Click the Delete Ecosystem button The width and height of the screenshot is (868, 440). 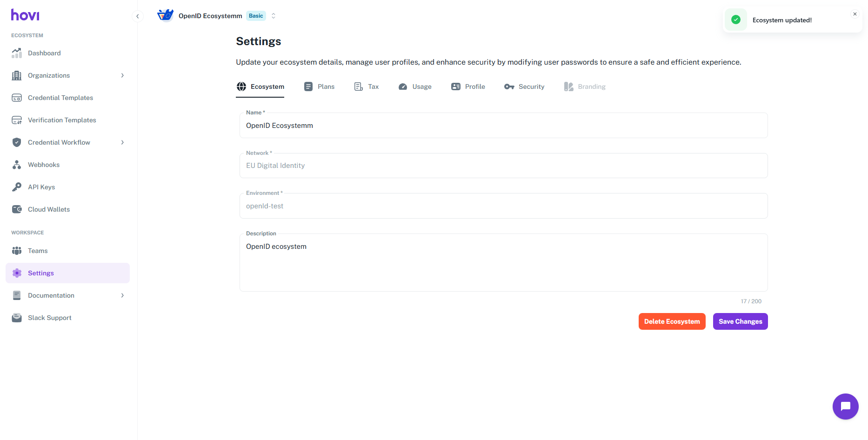coord(672,321)
